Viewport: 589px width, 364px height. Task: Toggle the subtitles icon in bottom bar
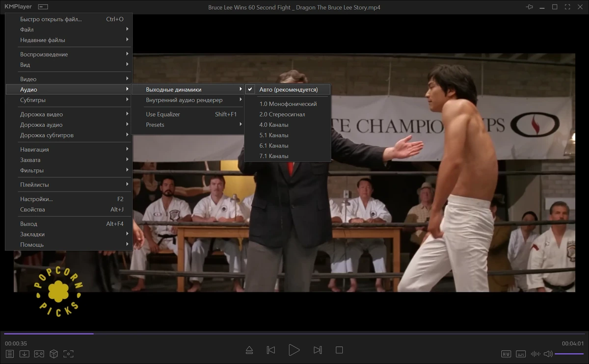click(x=521, y=354)
